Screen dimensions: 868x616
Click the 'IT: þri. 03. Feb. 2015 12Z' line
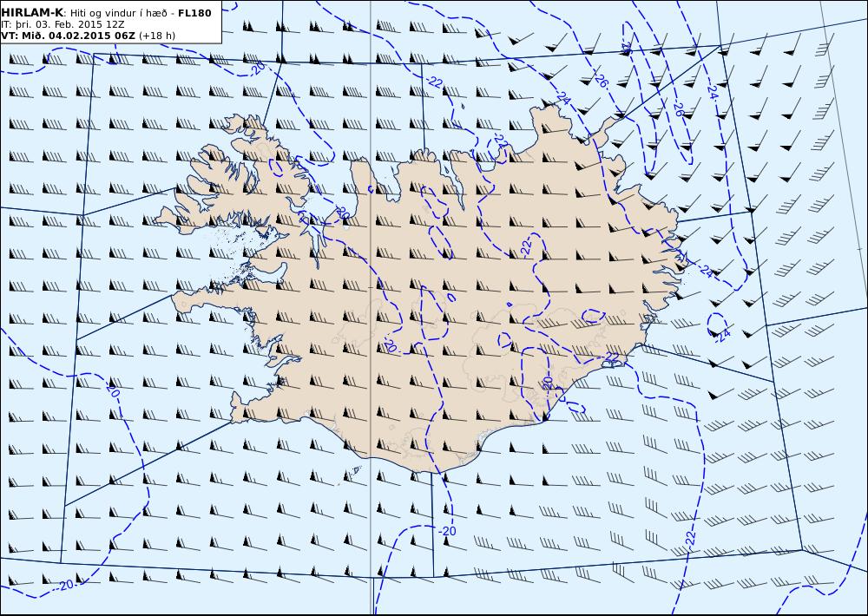[63, 24]
